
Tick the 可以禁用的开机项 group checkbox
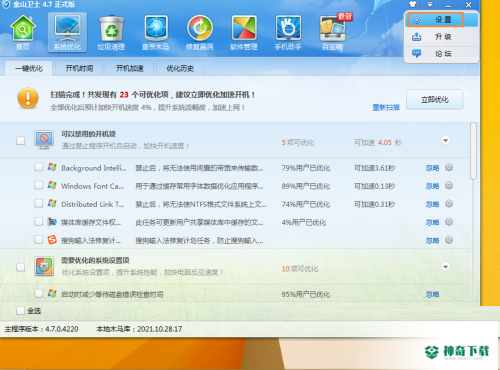[21, 140]
